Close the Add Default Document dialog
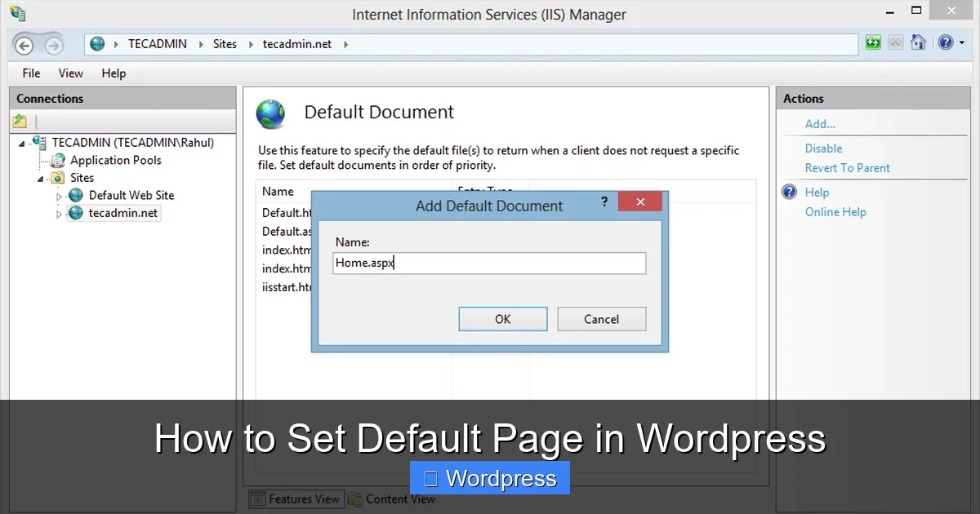The image size is (980, 514). coord(640,202)
